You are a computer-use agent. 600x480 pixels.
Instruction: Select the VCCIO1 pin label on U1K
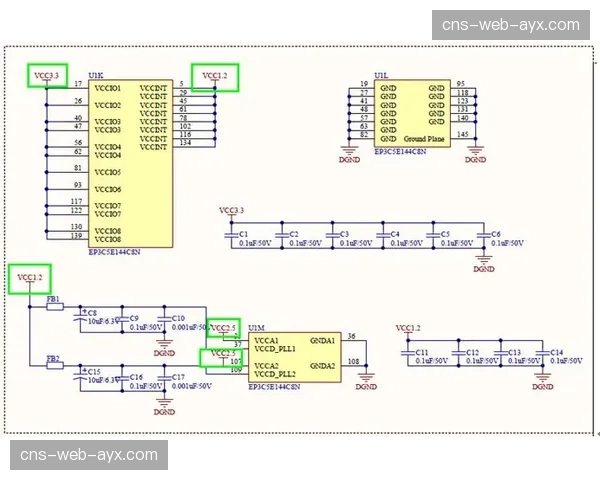coord(107,88)
